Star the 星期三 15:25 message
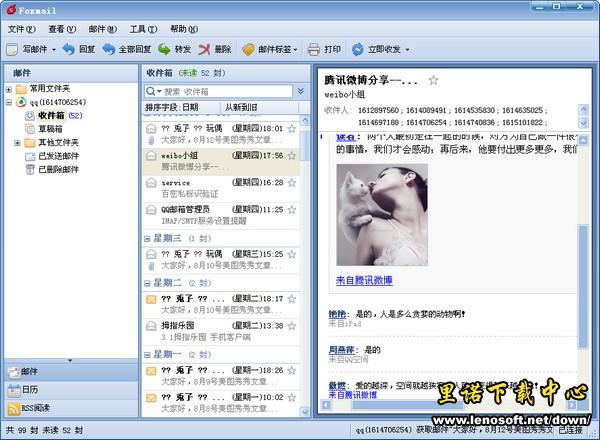The image size is (600, 440). (x=292, y=254)
